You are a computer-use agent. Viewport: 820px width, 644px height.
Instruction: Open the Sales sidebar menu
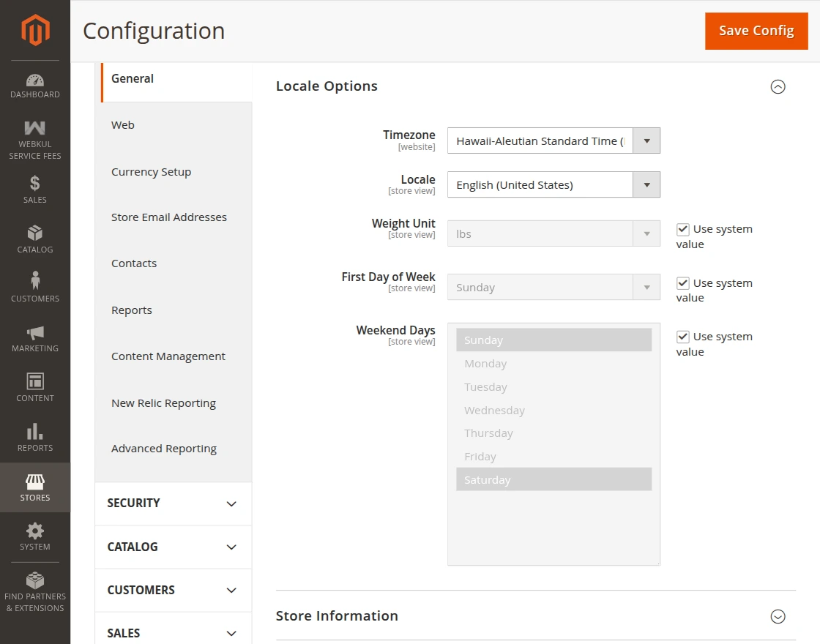(x=35, y=190)
